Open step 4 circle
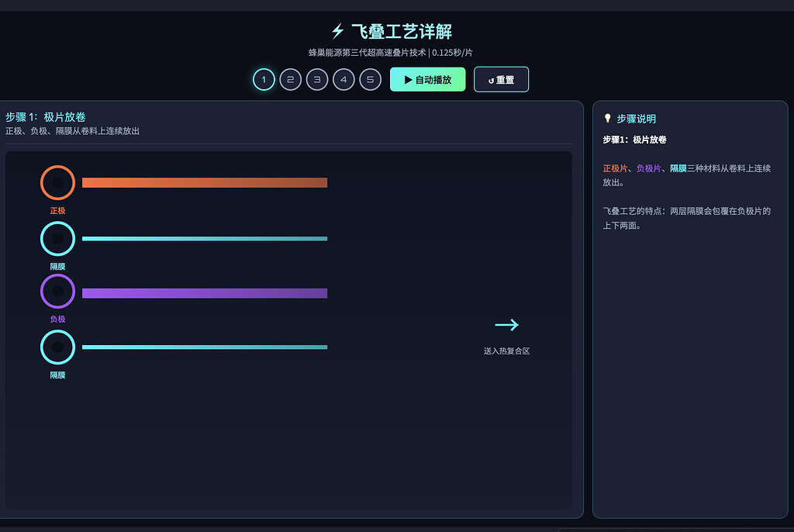Viewport: 794px width, 532px height. coord(343,80)
